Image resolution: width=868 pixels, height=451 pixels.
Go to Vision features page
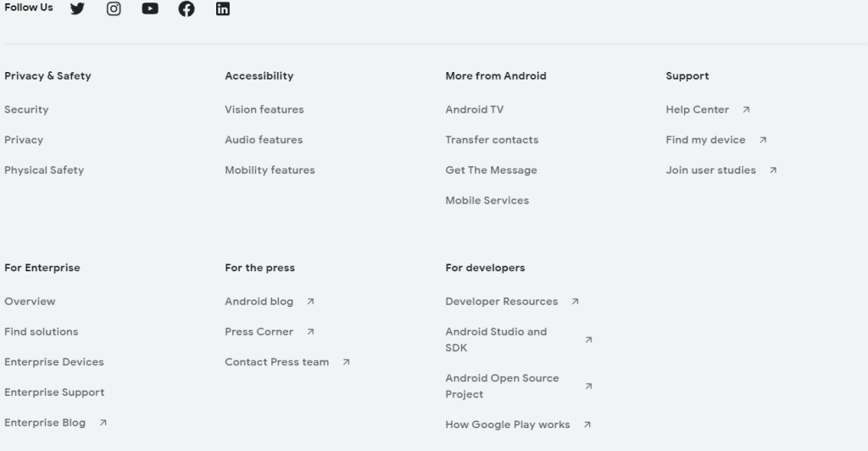pyautogui.click(x=264, y=109)
